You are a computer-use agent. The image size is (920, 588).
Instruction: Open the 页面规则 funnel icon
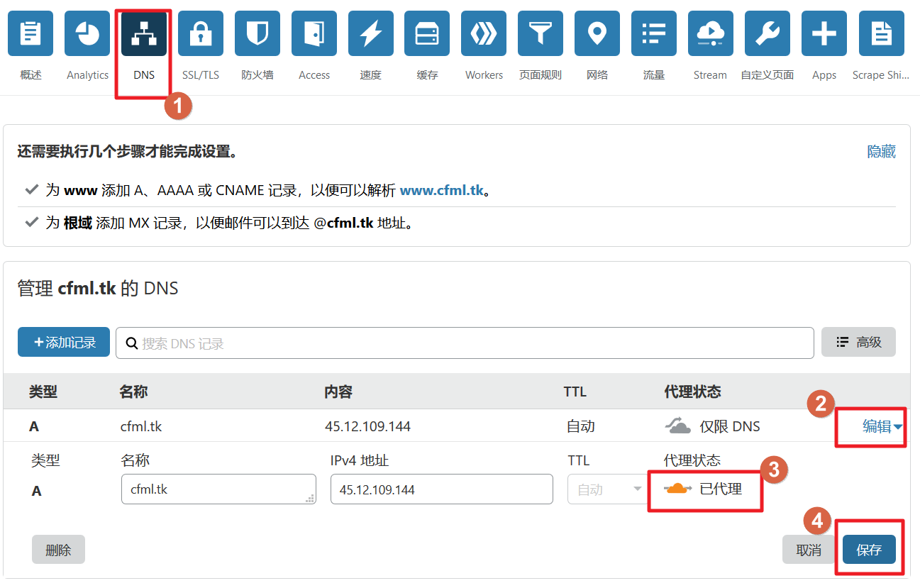tap(541, 34)
